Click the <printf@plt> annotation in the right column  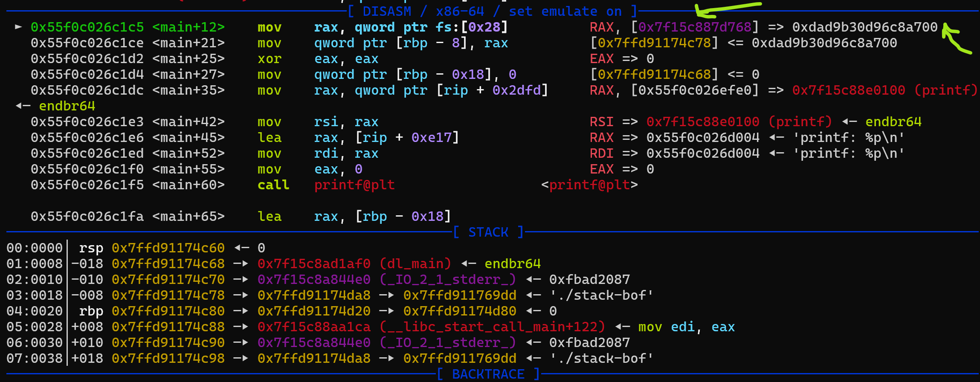[589, 185]
